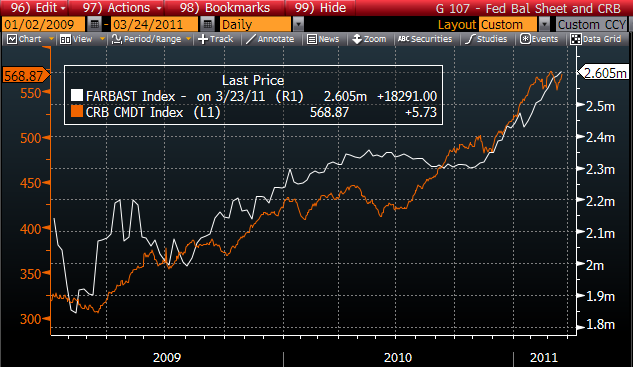Viewport: 633px width, 367px height.
Task: Expand the View dropdown arrow
Action: (x=103, y=39)
